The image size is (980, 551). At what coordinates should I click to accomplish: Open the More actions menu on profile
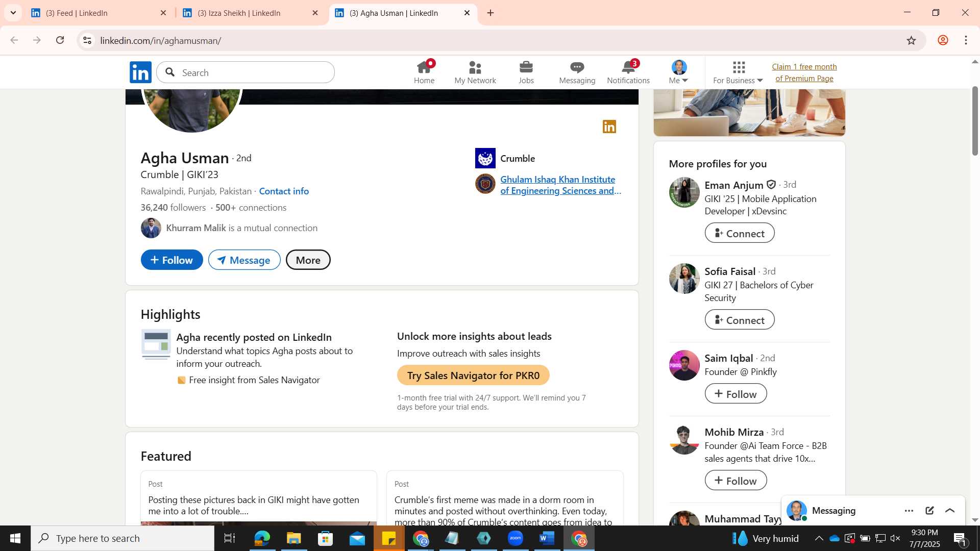[308, 260]
